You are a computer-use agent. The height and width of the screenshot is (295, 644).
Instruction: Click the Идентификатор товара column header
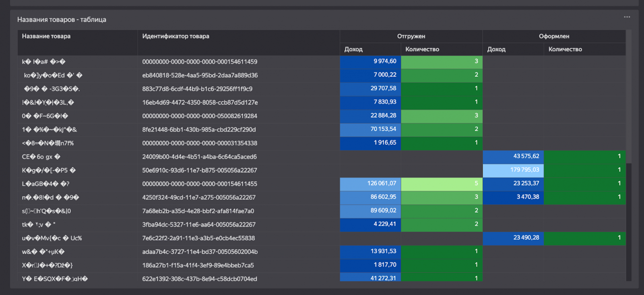[x=175, y=36]
